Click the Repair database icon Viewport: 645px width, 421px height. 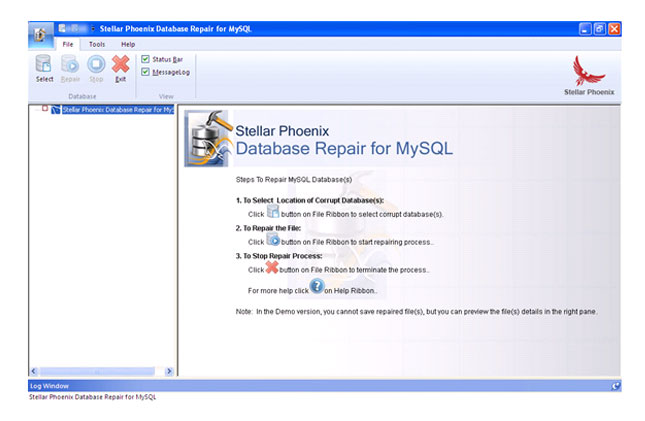(70, 64)
